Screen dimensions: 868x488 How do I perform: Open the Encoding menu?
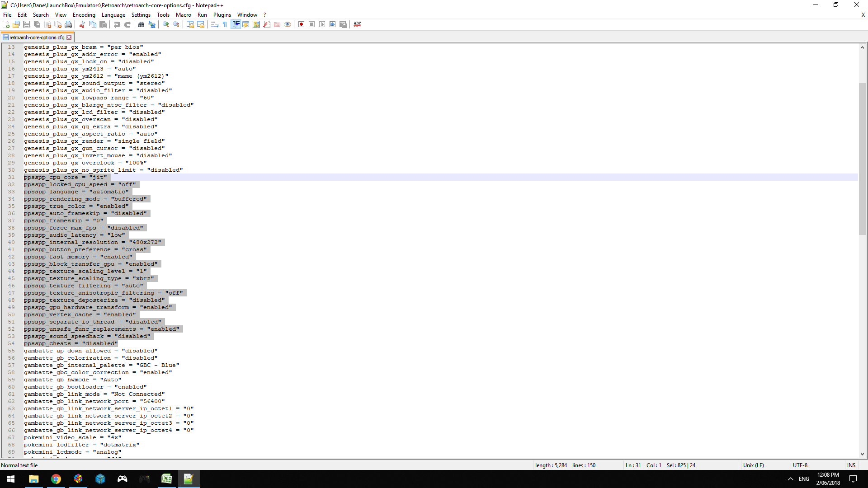(x=84, y=15)
